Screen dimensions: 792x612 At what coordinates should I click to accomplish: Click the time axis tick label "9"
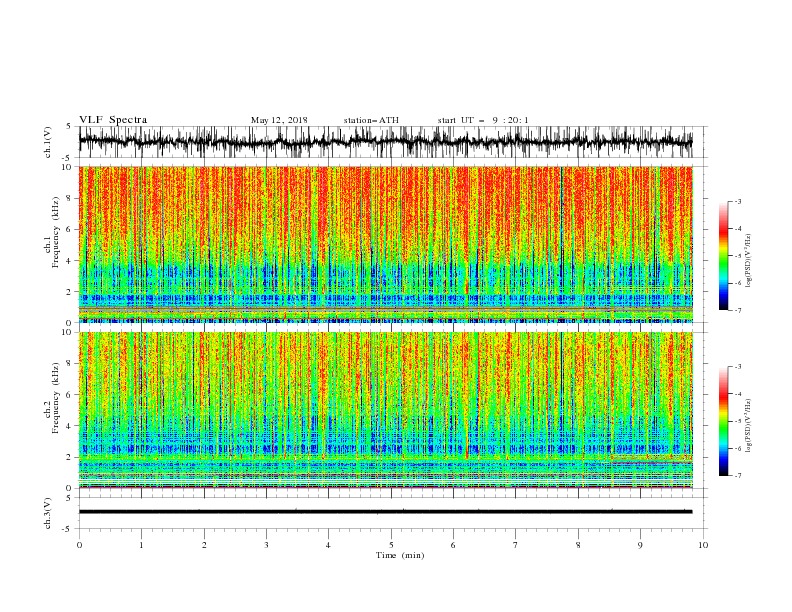point(640,545)
